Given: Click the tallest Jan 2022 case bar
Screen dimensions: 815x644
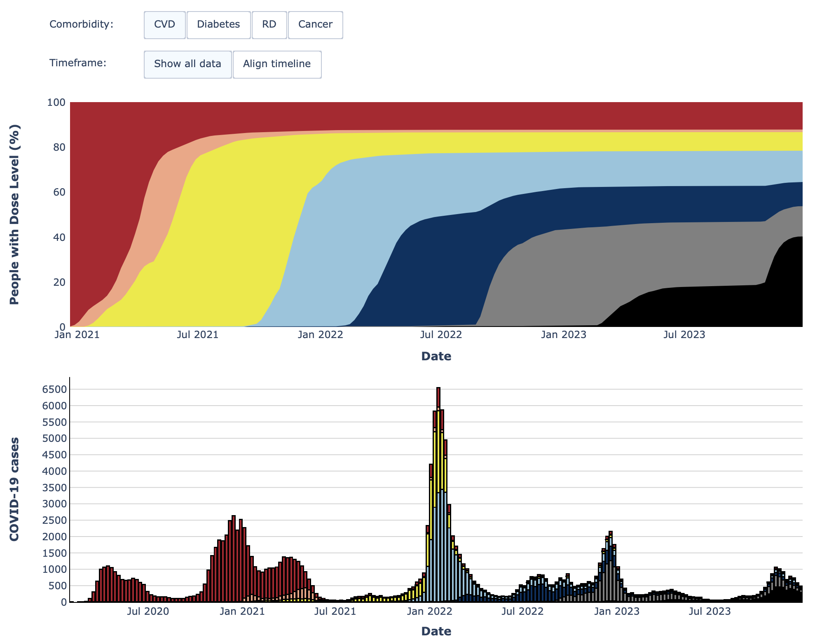Looking at the screenshot, I should pos(438,494).
